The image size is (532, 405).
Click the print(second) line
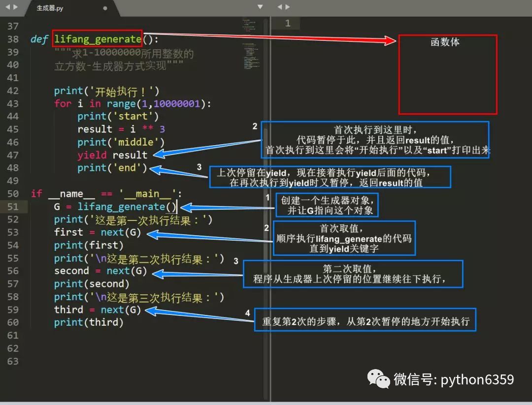click(x=92, y=283)
